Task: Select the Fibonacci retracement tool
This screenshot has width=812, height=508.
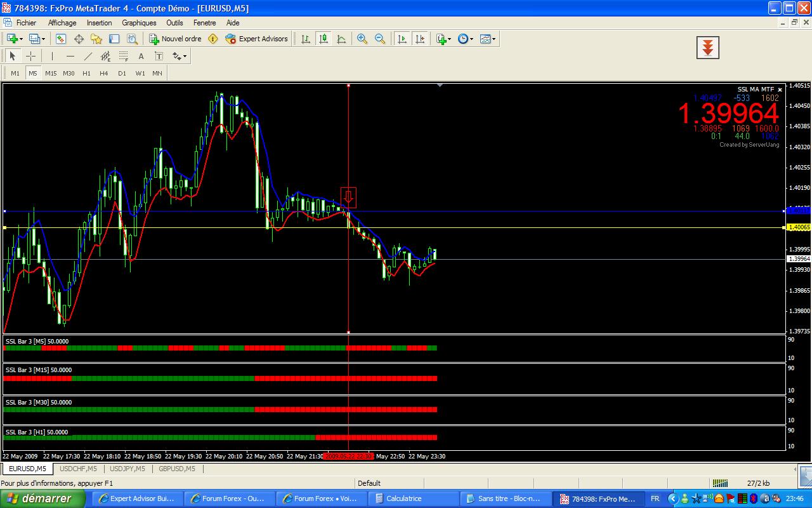Action: (x=123, y=56)
